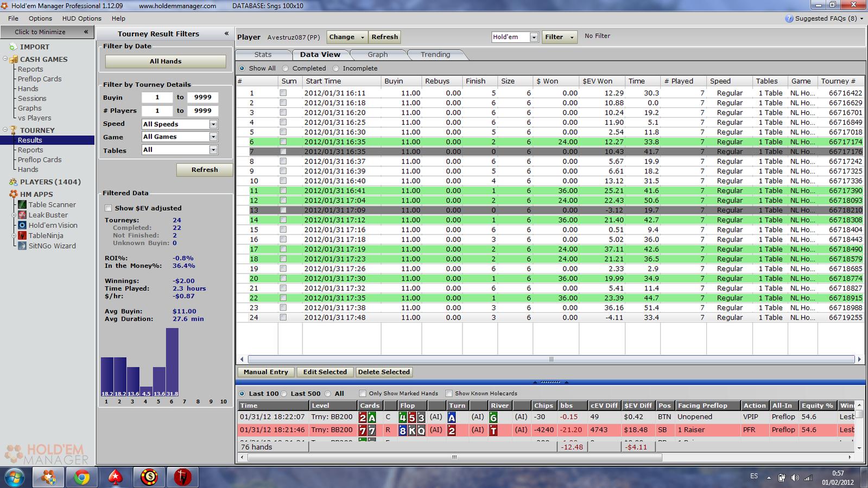
Task: Open the Hold'em Vision app icon
Action: pos(22,225)
